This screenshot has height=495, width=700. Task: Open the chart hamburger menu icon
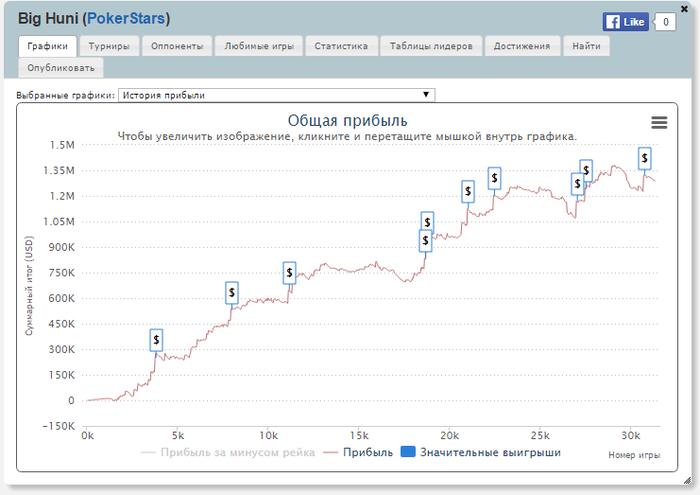659,122
